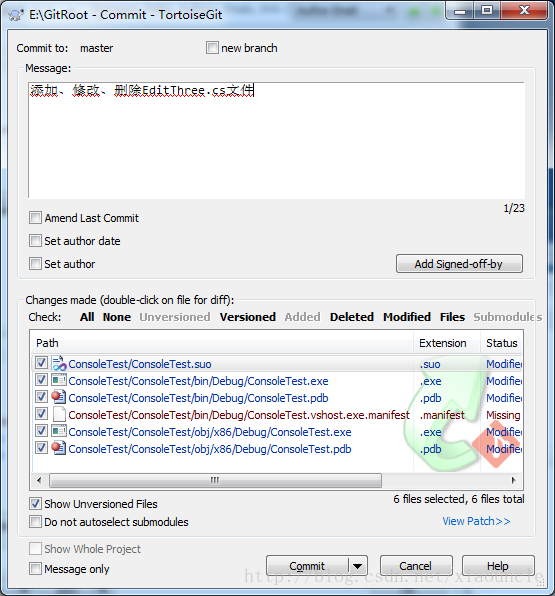Click the .suo extension cell
This screenshot has height=596, width=555.
click(x=430, y=364)
